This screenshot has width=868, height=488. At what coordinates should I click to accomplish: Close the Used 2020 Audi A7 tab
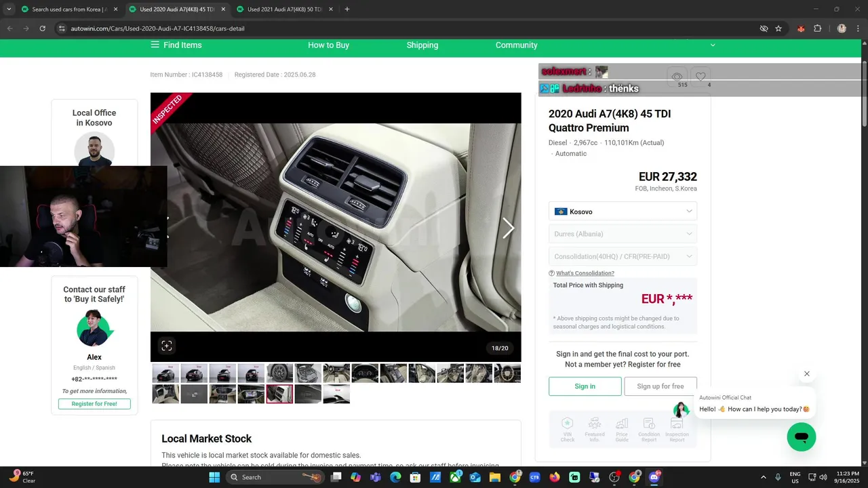(x=223, y=9)
